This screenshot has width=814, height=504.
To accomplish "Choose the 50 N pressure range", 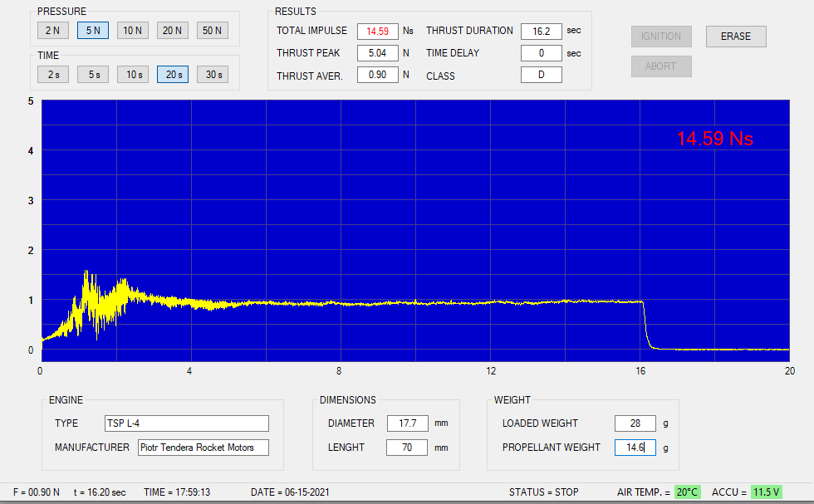I will tap(213, 31).
